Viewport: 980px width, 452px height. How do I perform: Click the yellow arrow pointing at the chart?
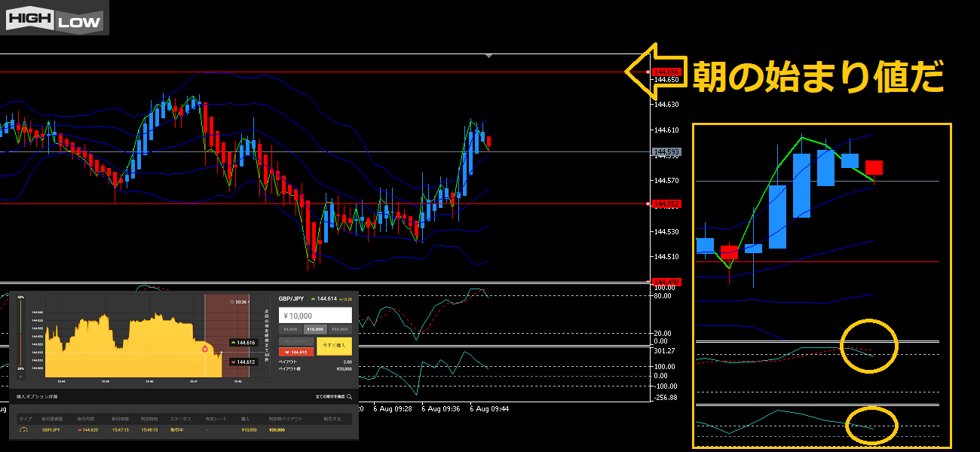[654, 71]
